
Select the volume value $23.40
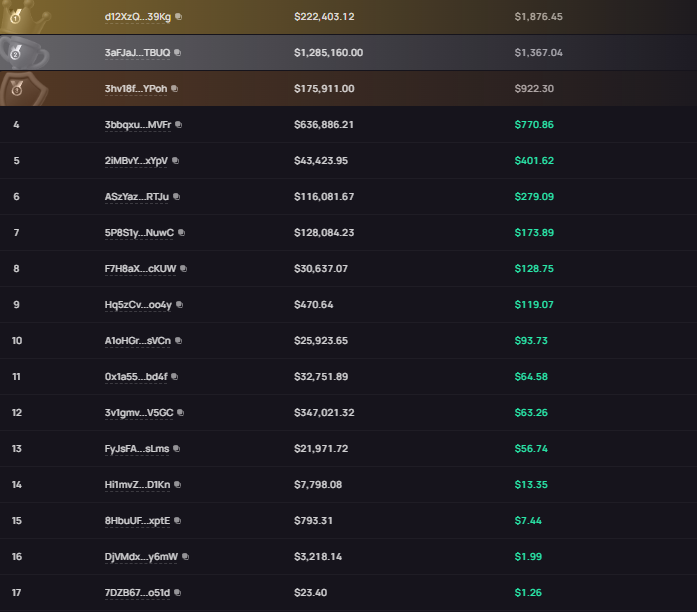[x=310, y=593]
